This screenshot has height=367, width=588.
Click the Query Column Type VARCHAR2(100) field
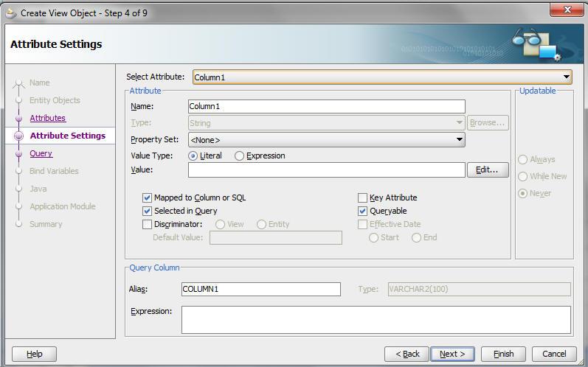pyautogui.click(x=480, y=289)
